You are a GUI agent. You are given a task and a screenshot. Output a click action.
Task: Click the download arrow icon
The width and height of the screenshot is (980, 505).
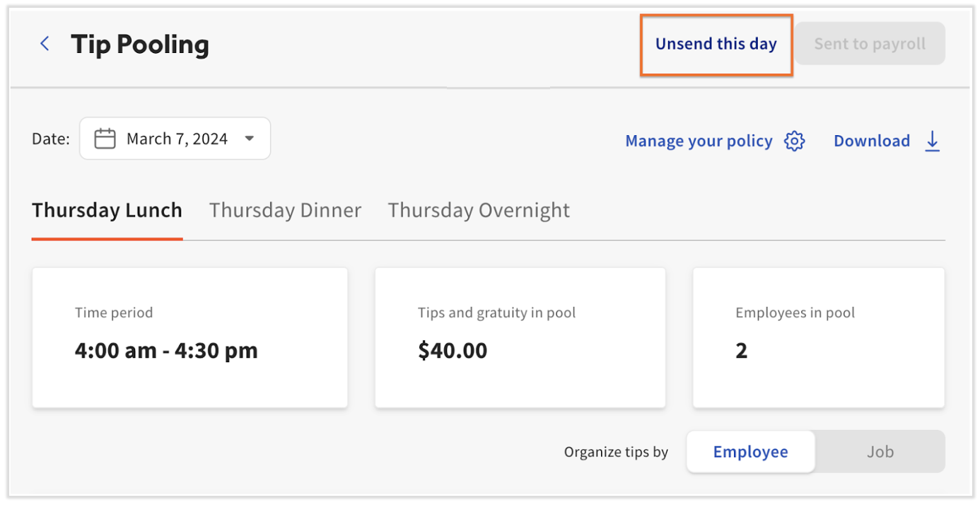[933, 141]
